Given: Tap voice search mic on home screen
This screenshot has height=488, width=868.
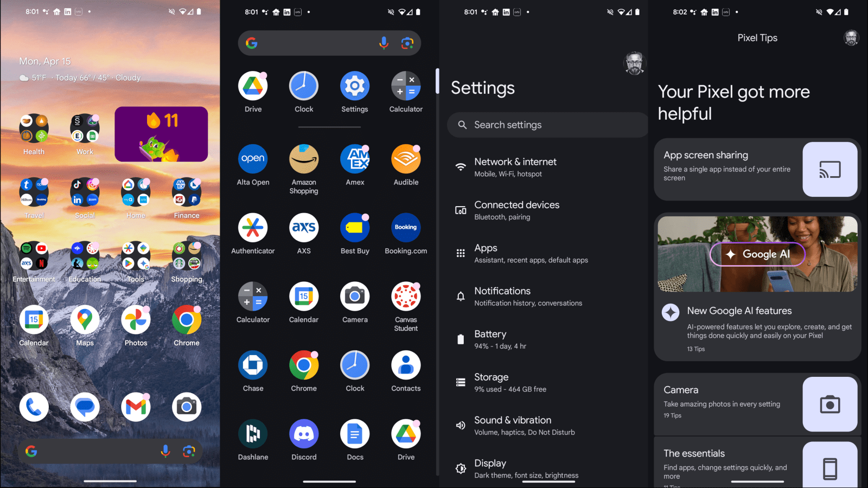Looking at the screenshot, I should tap(165, 451).
